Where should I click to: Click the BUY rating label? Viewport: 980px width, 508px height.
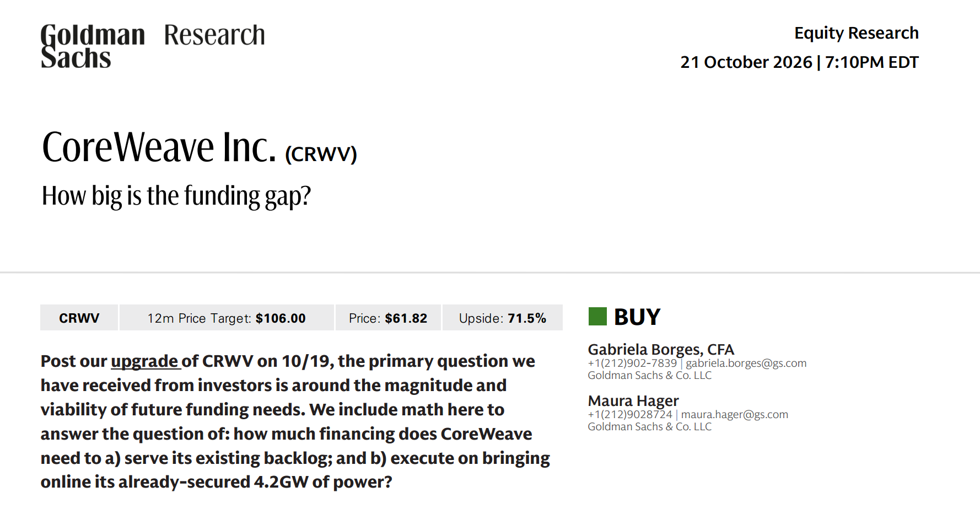coord(637,317)
